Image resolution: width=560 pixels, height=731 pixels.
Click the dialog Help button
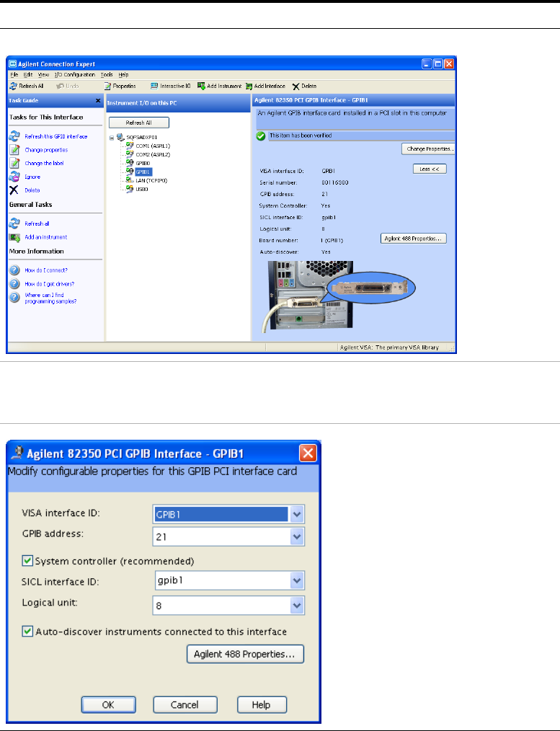tap(262, 704)
